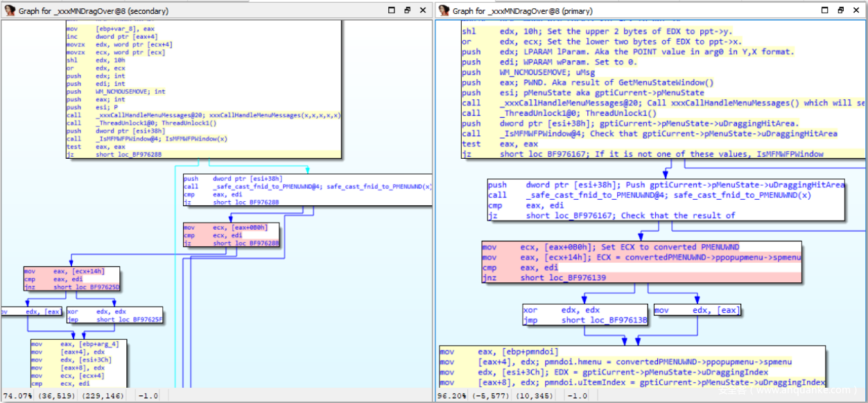Maximize the secondary graph window

392,10
